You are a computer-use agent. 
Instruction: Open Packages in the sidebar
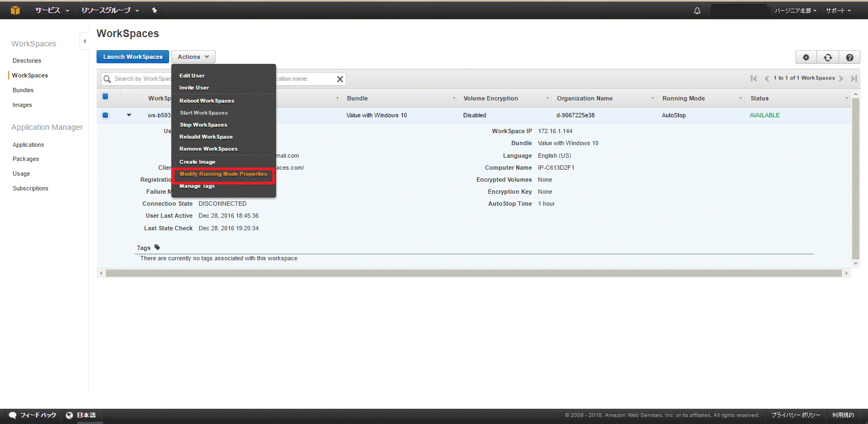26,159
